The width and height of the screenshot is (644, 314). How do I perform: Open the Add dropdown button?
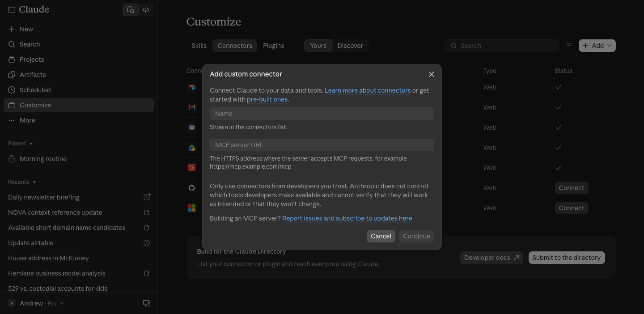(597, 46)
